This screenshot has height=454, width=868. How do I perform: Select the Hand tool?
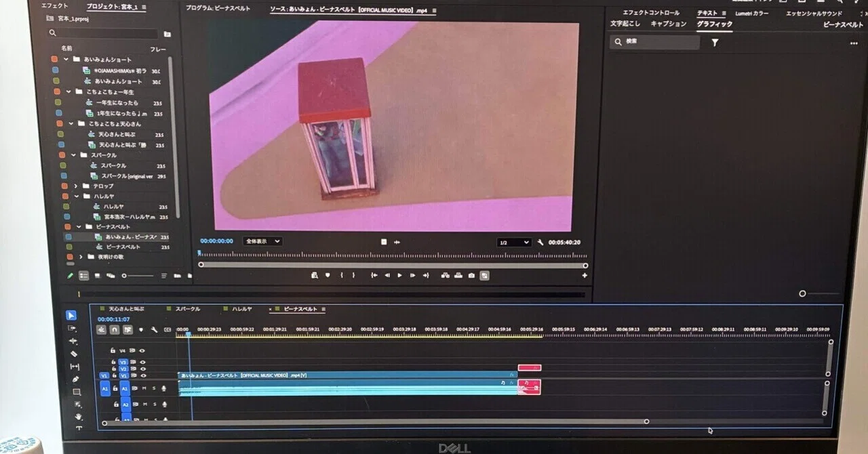[79, 416]
